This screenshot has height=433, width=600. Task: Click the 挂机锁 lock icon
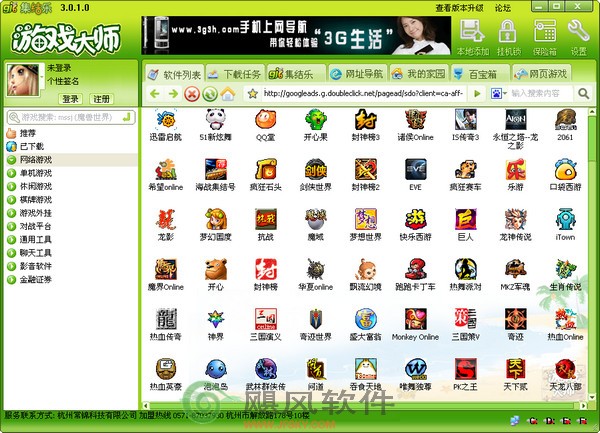pyautogui.click(x=508, y=37)
